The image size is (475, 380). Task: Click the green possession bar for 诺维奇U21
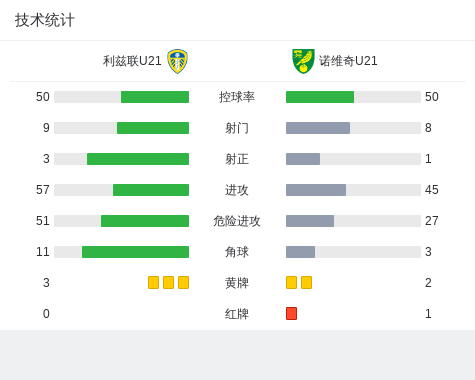tap(320, 97)
